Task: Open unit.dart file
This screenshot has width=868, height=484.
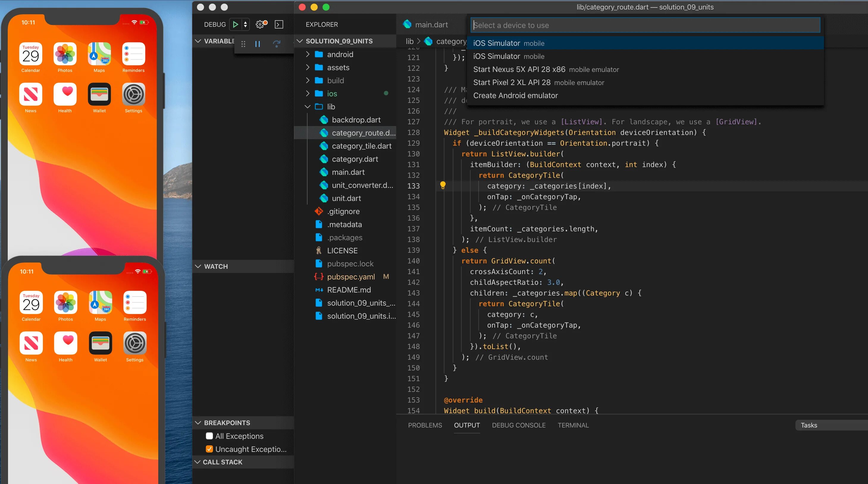Action: [345, 198]
